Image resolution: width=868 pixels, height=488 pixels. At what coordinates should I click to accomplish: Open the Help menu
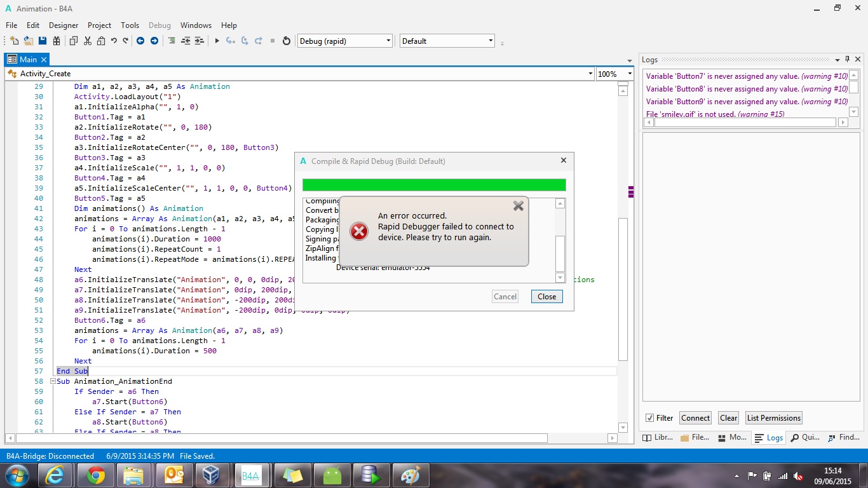click(x=229, y=25)
